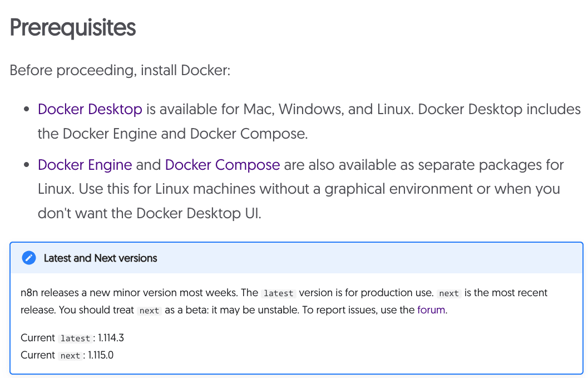Visit the forum link to report issues
Screen dimensions: 588x378
431,310
